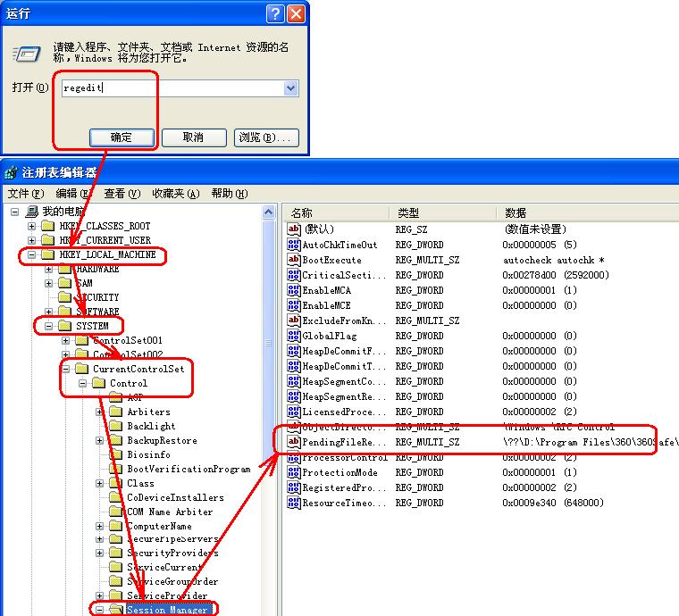Click the GlobalFlag binary value icon
679x616 pixels.
tap(293, 336)
